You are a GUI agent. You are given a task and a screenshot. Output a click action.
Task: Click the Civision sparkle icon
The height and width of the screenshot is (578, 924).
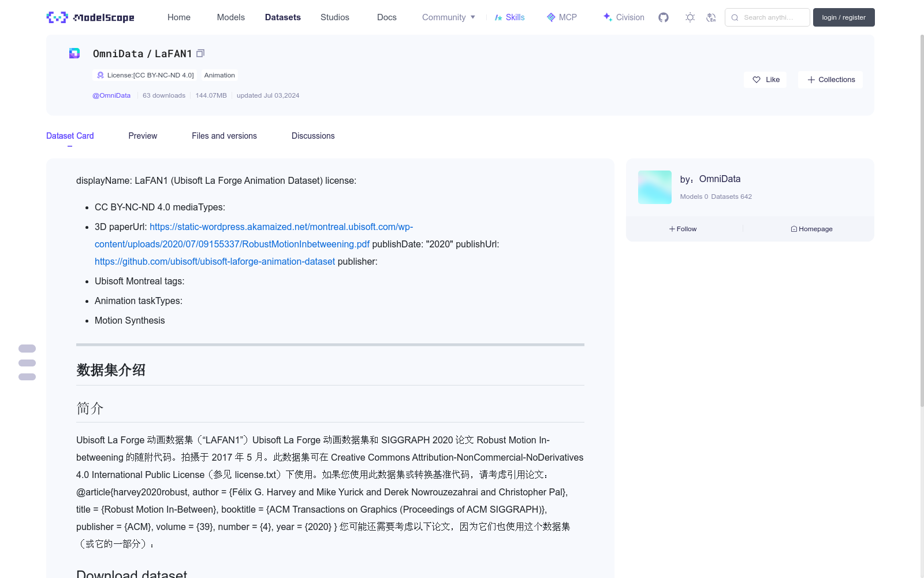click(x=608, y=17)
